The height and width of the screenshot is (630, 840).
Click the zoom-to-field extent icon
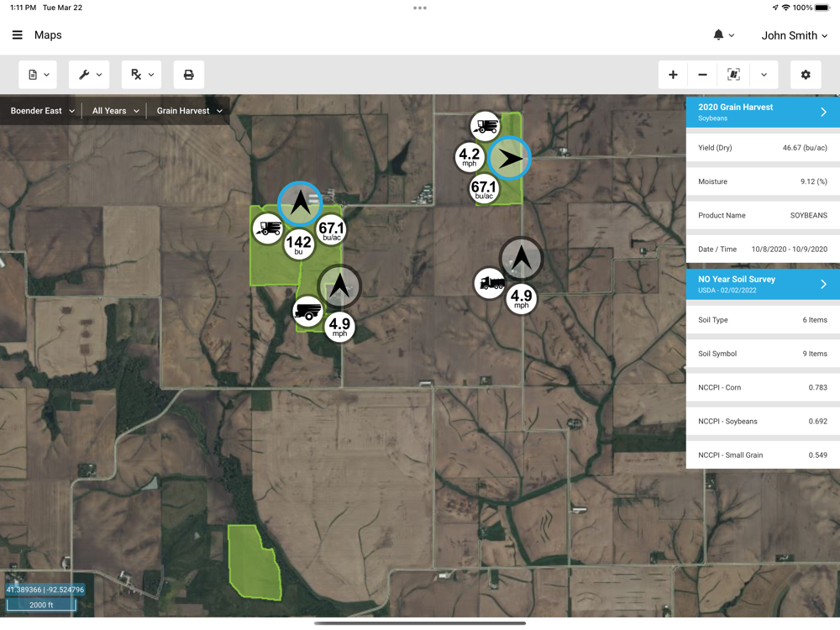pyautogui.click(x=733, y=75)
